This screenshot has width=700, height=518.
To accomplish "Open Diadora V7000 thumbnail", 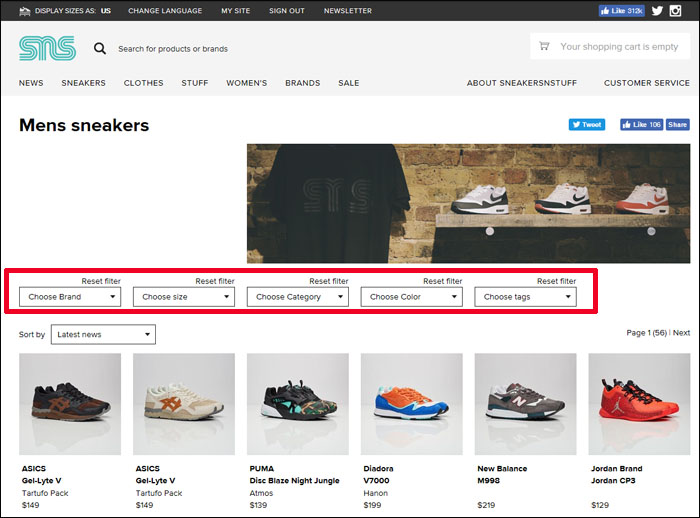I will (x=412, y=404).
